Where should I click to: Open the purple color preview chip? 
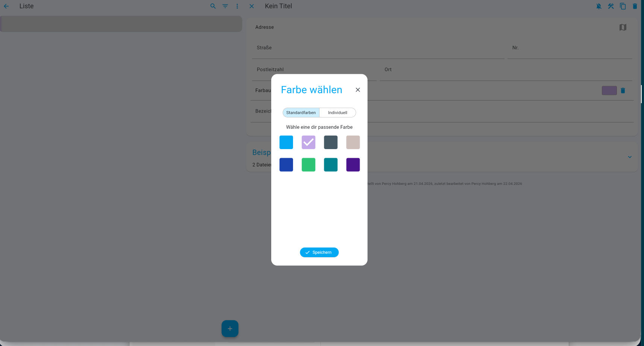point(609,90)
